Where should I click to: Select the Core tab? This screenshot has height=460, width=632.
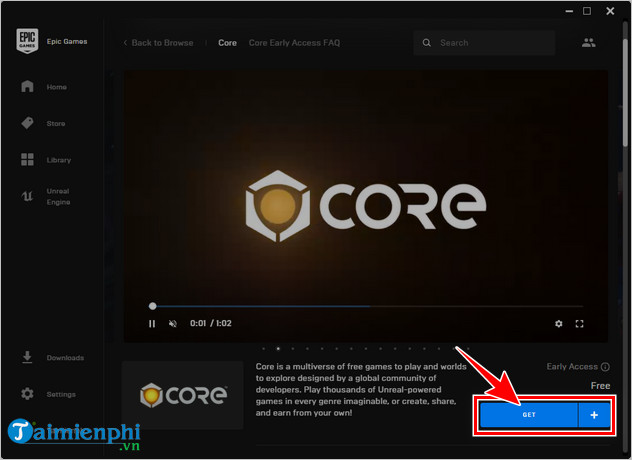click(x=227, y=43)
